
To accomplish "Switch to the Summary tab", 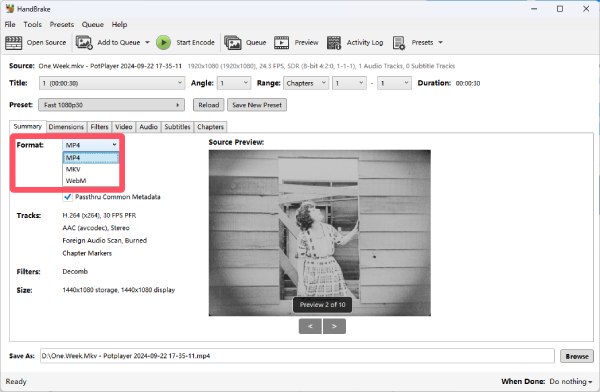I will coord(28,126).
